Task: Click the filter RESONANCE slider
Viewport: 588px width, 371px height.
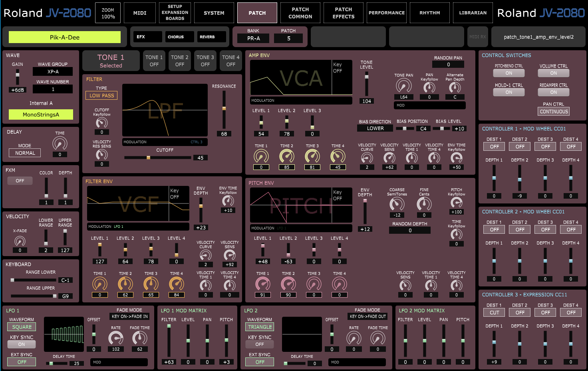Action: 224,109
